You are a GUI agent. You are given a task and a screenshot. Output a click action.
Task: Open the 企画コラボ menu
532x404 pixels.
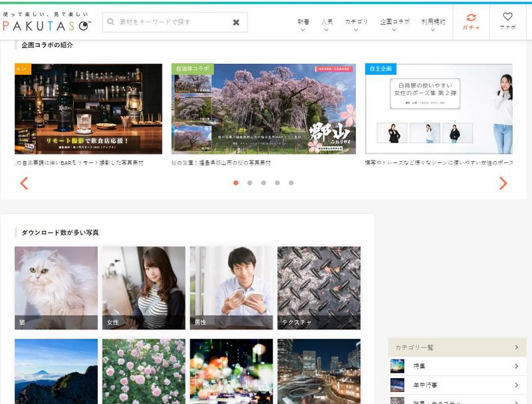point(394,22)
